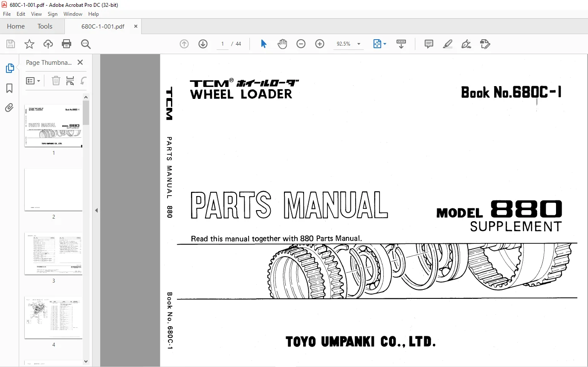Select page 1 thumbnail
This screenshot has height=367, width=588.
tap(53, 126)
